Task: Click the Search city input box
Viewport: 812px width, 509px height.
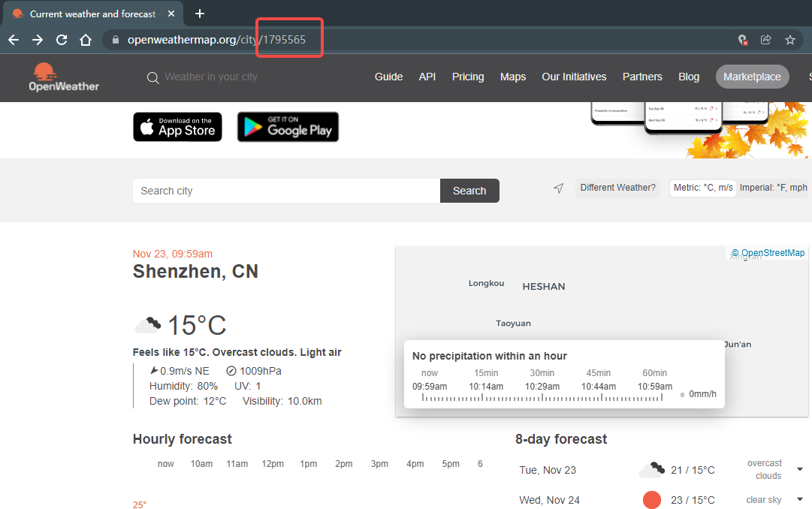Action: [286, 191]
